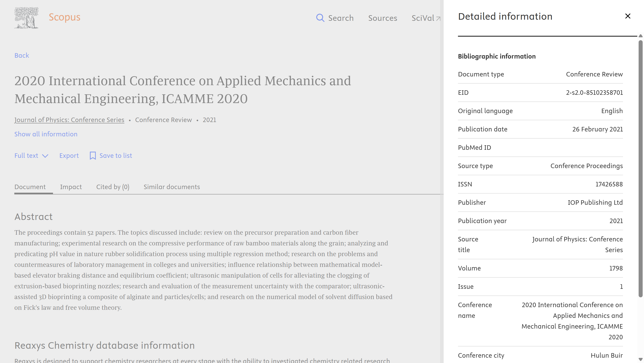Viewport: 644px width, 363px height.
Task: Click the Bibliographic information heading
Action: pos(496,57)
